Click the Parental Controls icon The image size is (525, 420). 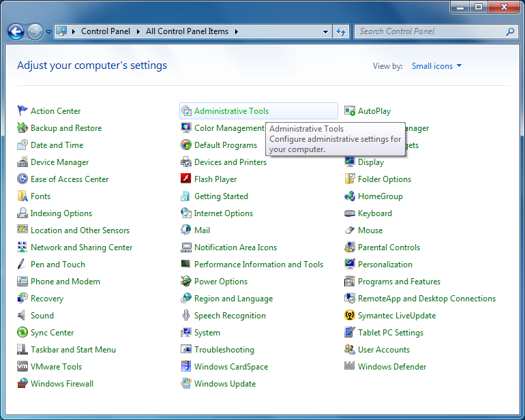(350, 247)
